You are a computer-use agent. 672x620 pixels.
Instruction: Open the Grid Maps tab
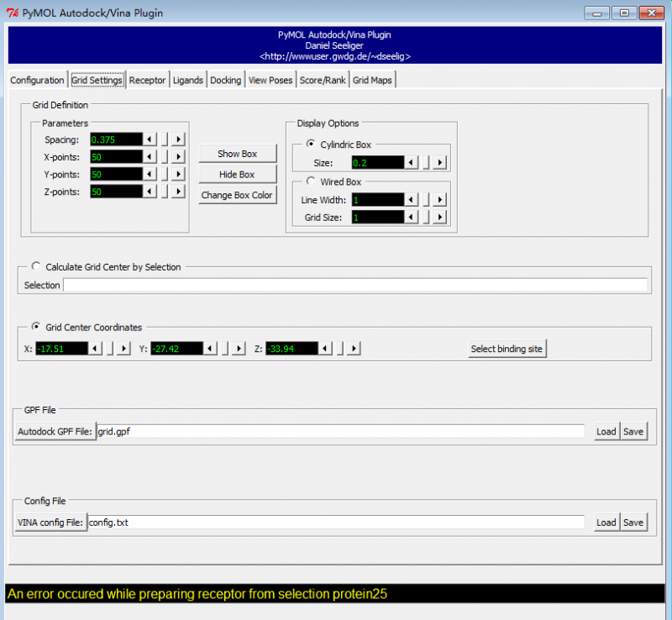(x=372, y=80)
